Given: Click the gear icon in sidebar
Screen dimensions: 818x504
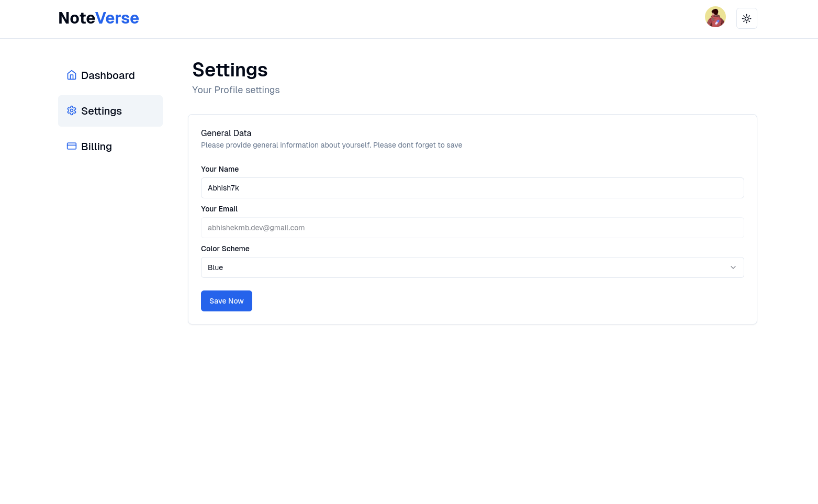Looking at the screenshot, I should click(x=72, y=111).
